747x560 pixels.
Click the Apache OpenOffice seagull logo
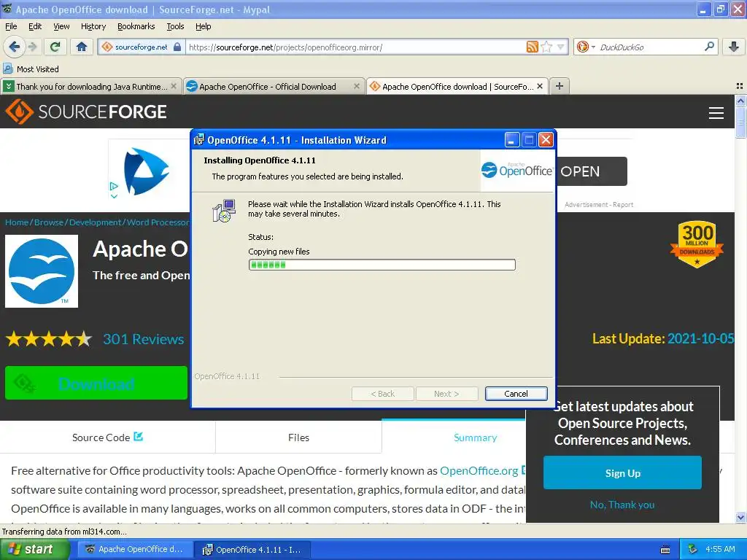pos(42,271)
